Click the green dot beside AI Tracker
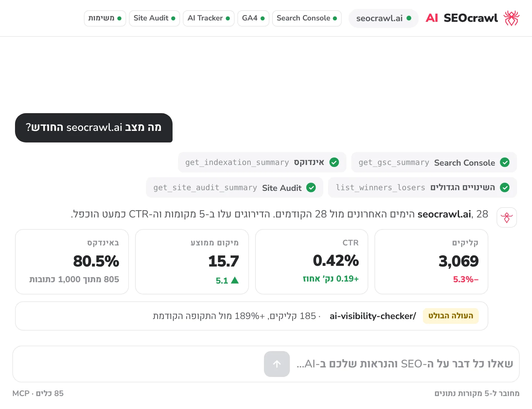Viewport: 532px width, 409px height. [228, 18]
